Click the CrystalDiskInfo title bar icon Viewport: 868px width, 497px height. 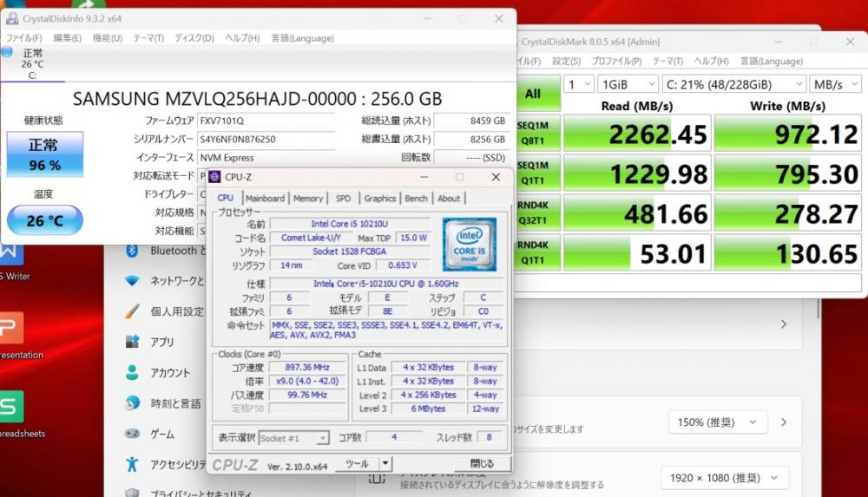click(x=12, y=18)
